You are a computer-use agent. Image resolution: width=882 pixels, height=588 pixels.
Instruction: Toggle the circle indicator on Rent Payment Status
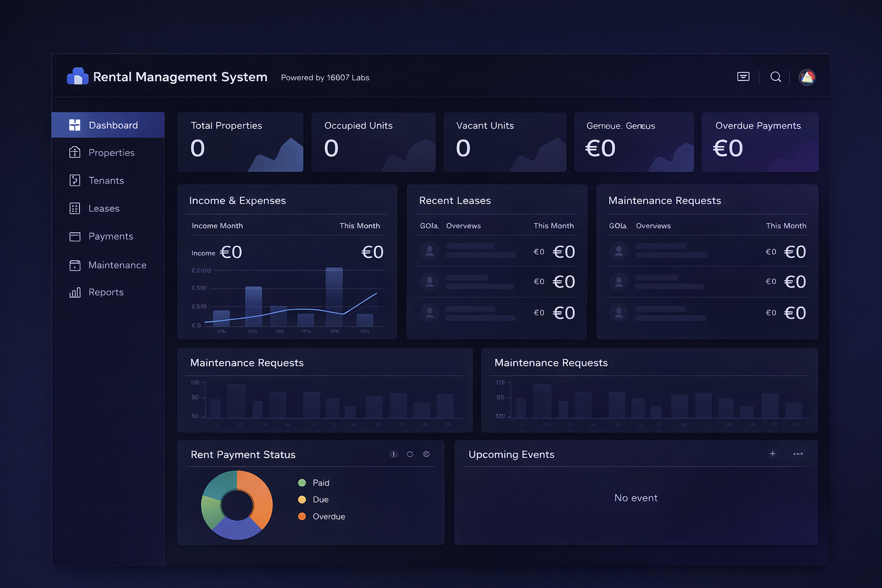coord(410,454)
